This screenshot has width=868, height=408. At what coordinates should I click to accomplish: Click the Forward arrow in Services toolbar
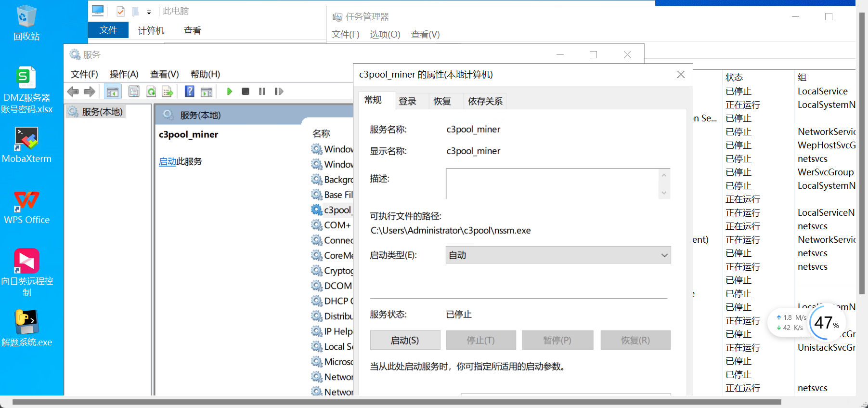tap(90, 92)
